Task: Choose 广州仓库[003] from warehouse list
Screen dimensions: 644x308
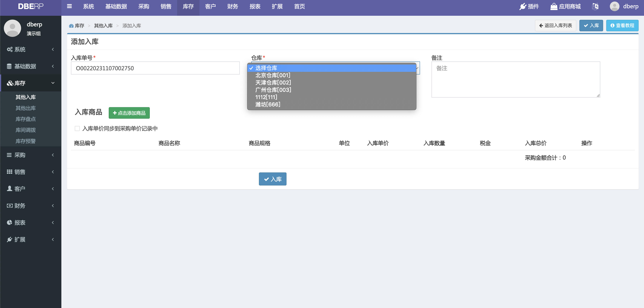Action: click(332, 90)
